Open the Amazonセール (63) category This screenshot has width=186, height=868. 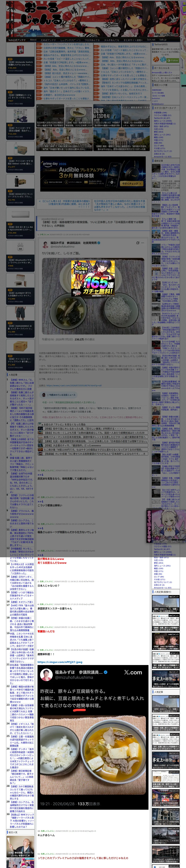163,156
